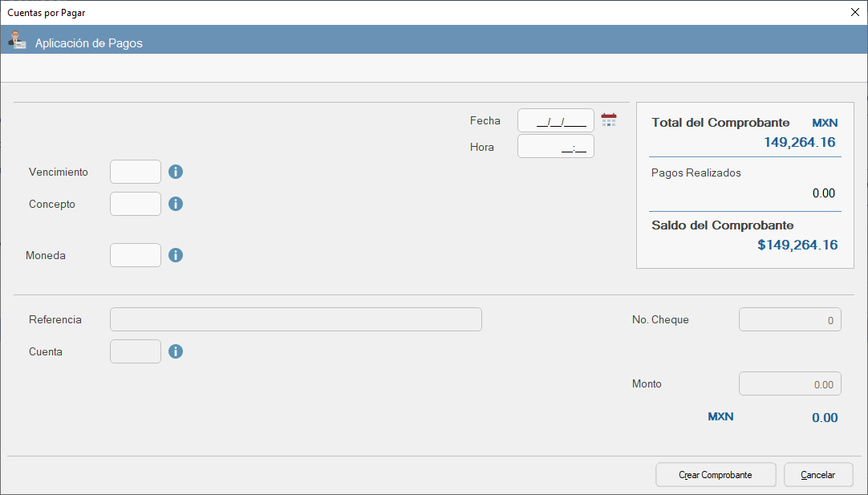Click the info icon beside Concepto

176,204
